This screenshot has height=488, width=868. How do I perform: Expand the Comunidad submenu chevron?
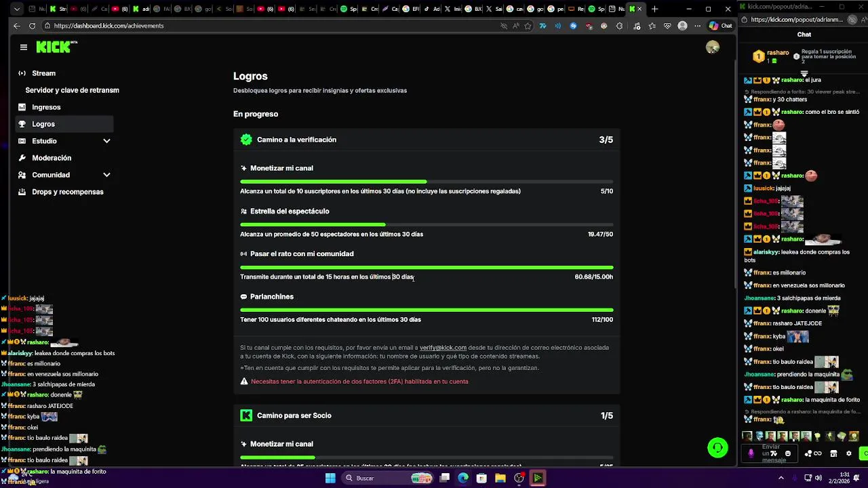click(x=106, y=175)
